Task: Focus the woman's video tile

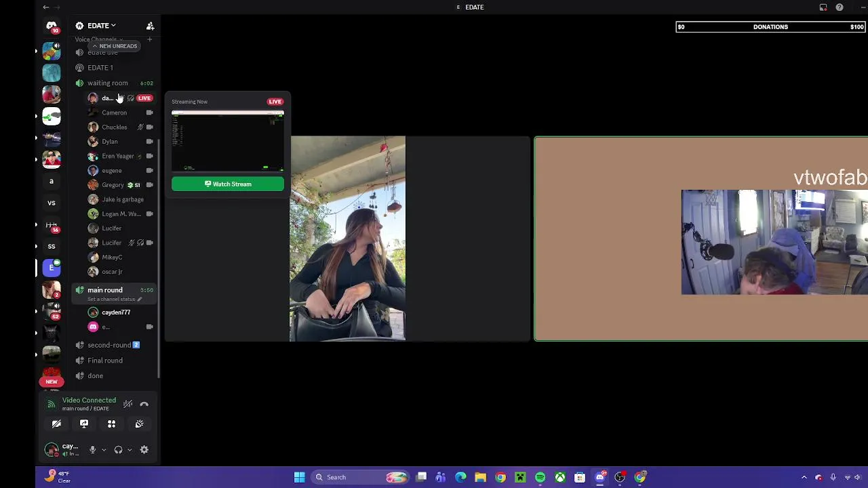Action: click(348, 238)
